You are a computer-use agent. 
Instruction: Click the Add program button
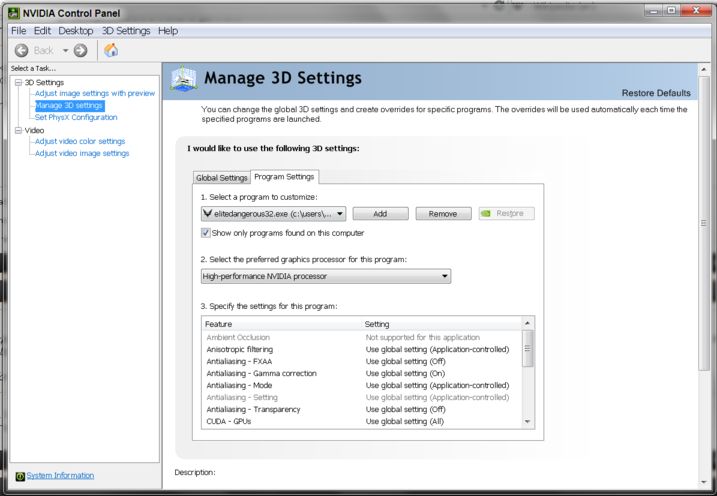[x=380, y=213]
